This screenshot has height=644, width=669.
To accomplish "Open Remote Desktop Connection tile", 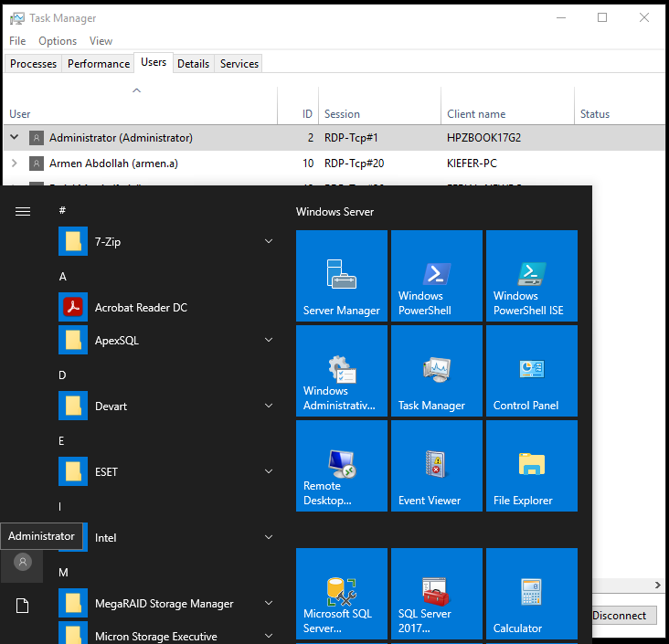I will [x=341, y=466].
